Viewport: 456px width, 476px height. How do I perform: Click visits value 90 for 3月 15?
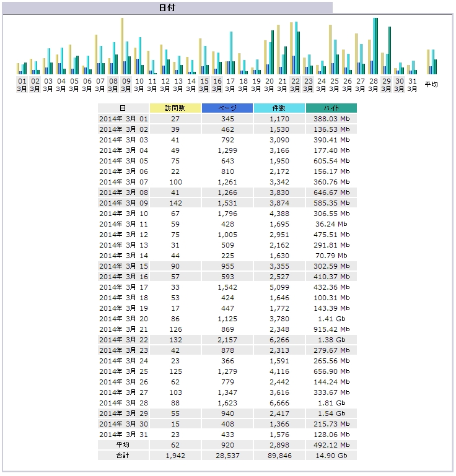click(175, 266)
